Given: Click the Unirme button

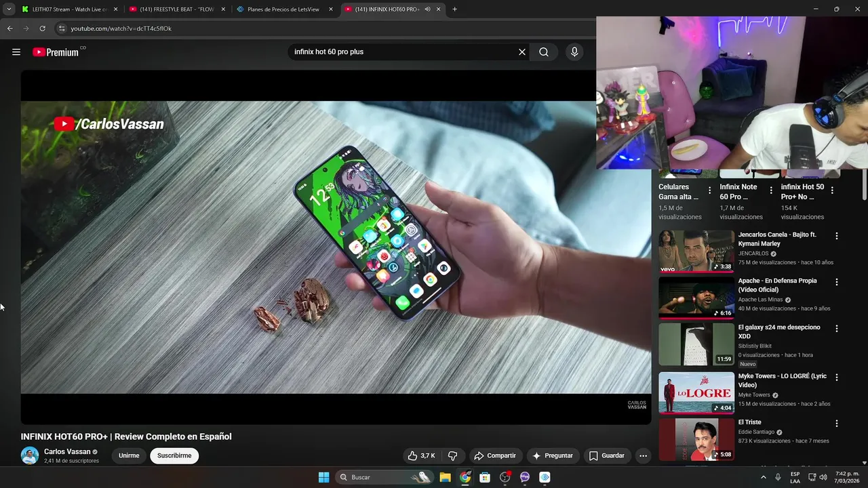Looking at the screenshot, I should tap(129, 455).
